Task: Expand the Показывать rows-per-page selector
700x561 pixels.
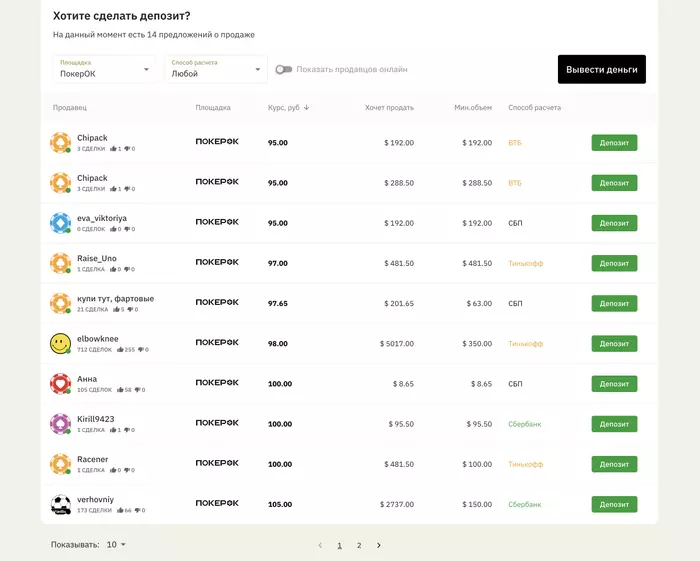Action: coord(117,545)
